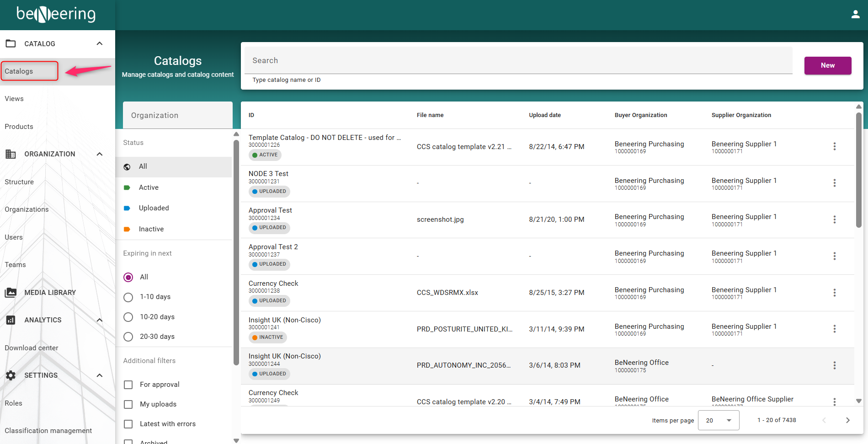Open row actions for Template Catalog
This screenshot has height=444, width=868.
(x=834, y=146)
